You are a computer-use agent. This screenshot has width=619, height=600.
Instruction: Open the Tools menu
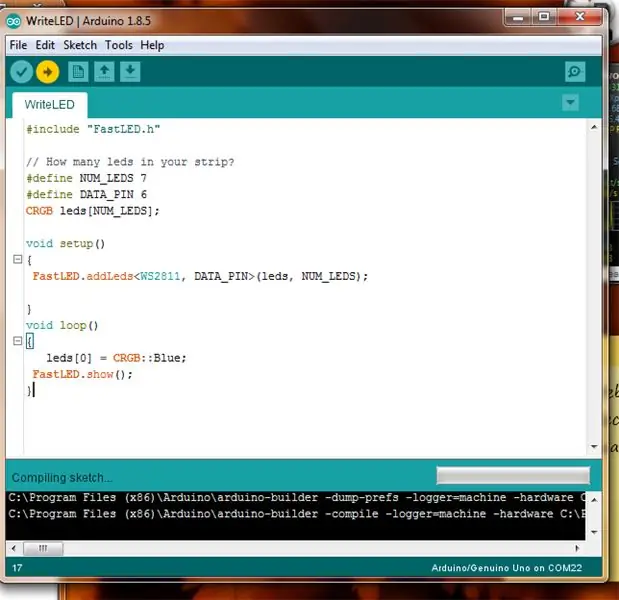tap(118, 45)
